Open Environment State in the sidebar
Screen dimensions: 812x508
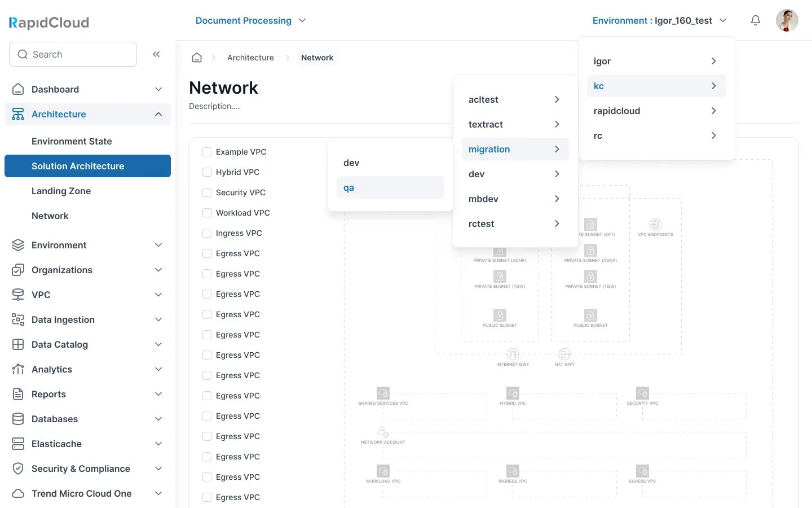(x=72, y=141)
